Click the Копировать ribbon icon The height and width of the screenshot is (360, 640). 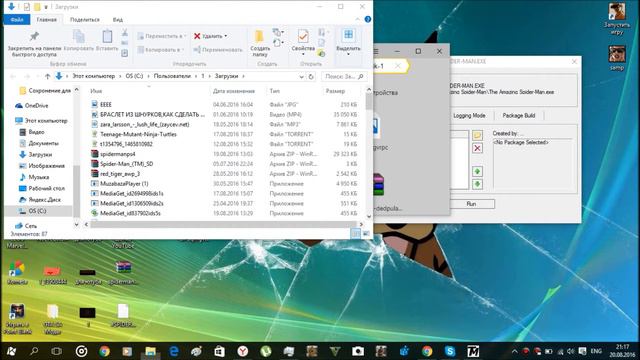[79, 41]
